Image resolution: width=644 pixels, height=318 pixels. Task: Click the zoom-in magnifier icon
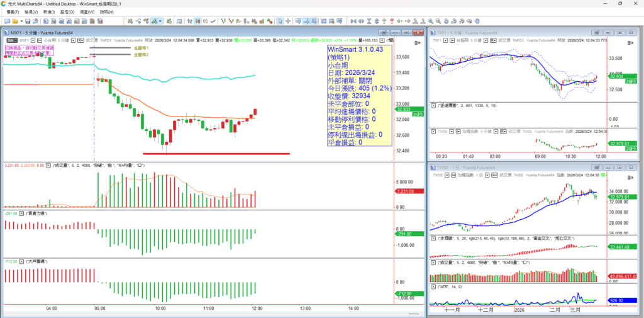430,21
